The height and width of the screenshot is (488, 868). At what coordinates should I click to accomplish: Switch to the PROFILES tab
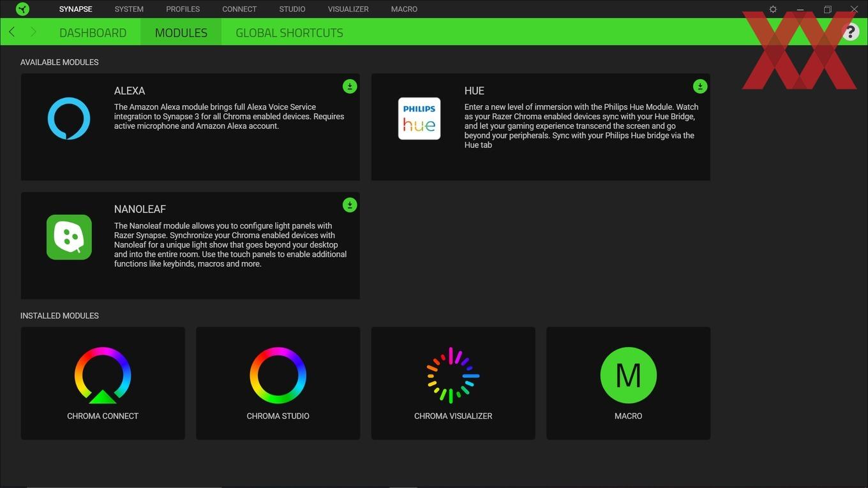[x=183, y=9]
